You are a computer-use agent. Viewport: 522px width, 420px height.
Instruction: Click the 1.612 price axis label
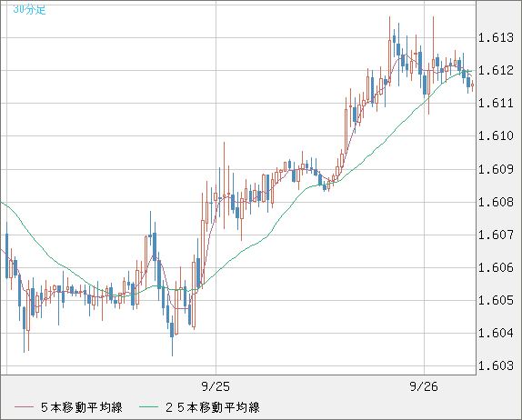pos(496,70)
